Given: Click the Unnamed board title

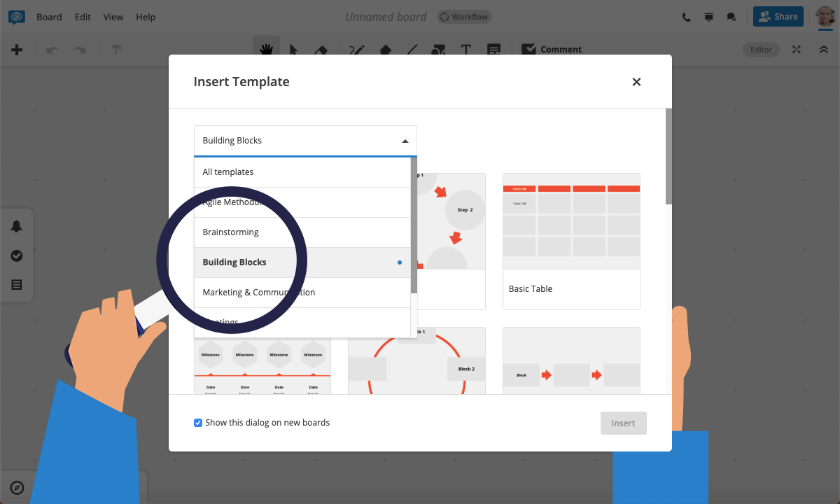Looking at the screenshot, I should [x=386, y=17].
